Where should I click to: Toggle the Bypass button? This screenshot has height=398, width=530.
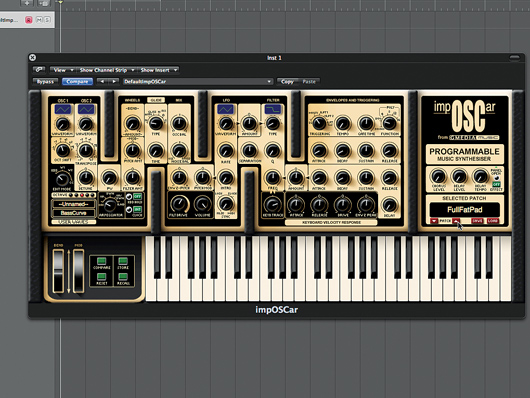click(45, 81)
